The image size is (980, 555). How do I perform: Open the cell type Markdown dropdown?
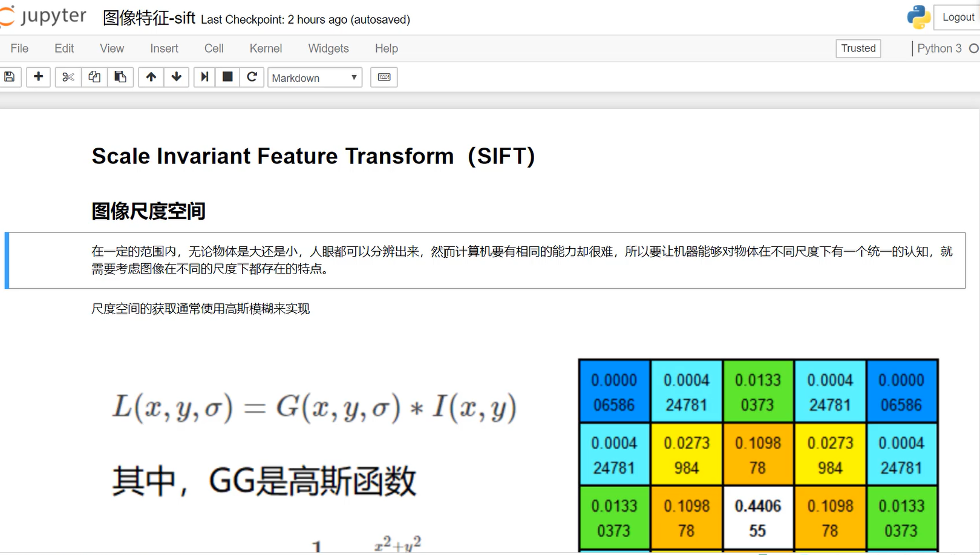(x=315, y=77)
